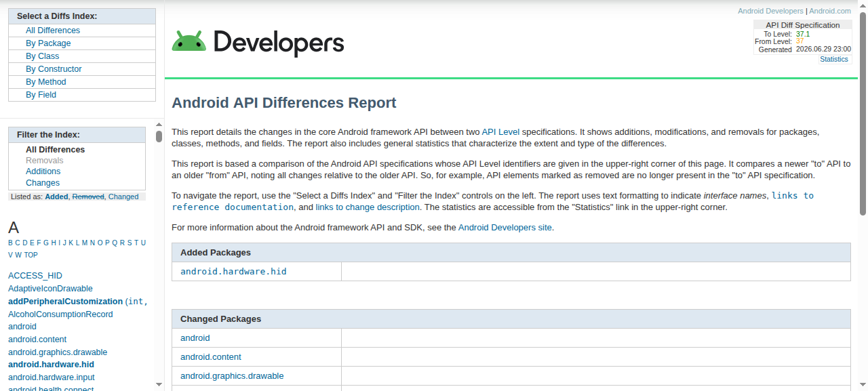Click the Generated date 2026.06.29 23:00
The height and width of the screenshot is (391, 868).
click(x=823, y=49)
